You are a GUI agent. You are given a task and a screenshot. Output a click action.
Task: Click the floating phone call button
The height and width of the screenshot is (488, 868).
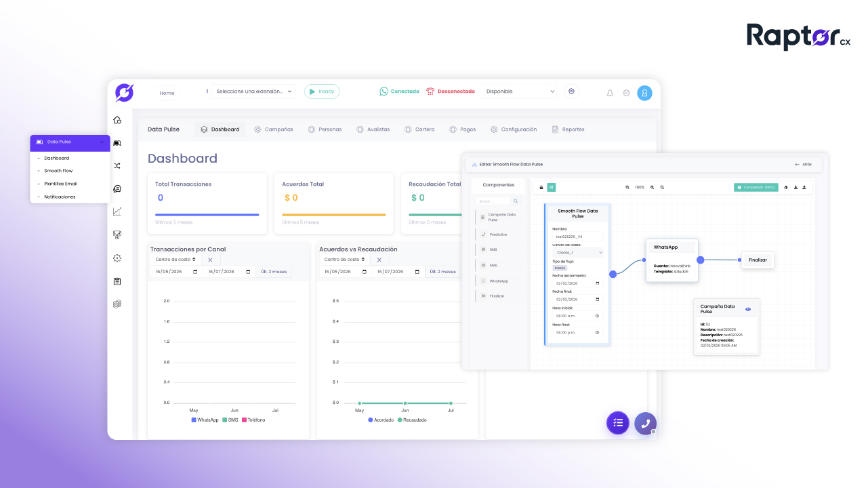point(646,424)
